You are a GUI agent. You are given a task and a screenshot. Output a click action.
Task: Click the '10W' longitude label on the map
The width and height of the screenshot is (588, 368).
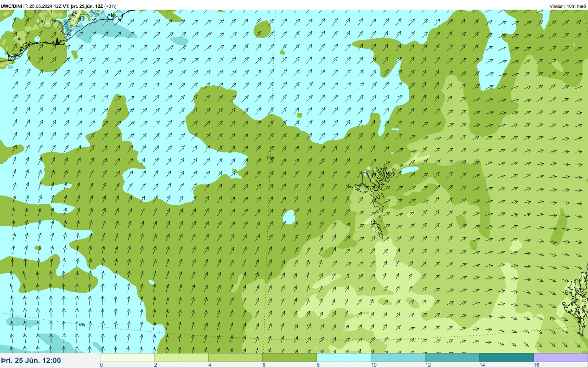[x=270, y=158]
